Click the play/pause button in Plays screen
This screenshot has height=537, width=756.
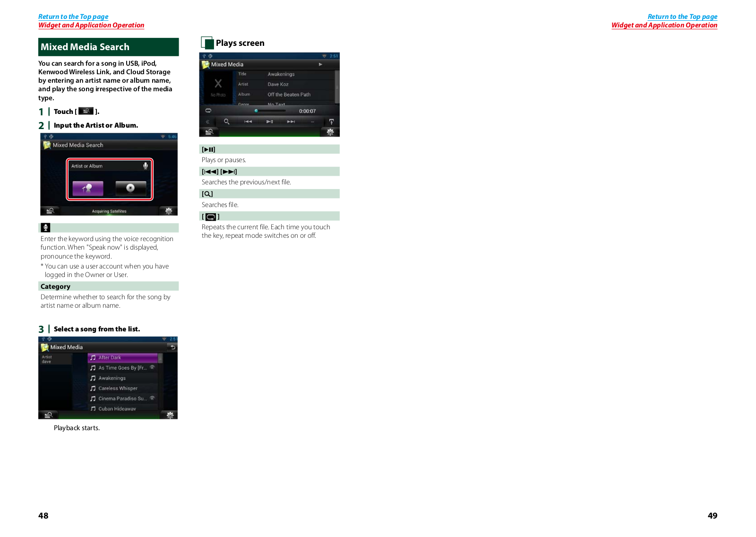269,121
